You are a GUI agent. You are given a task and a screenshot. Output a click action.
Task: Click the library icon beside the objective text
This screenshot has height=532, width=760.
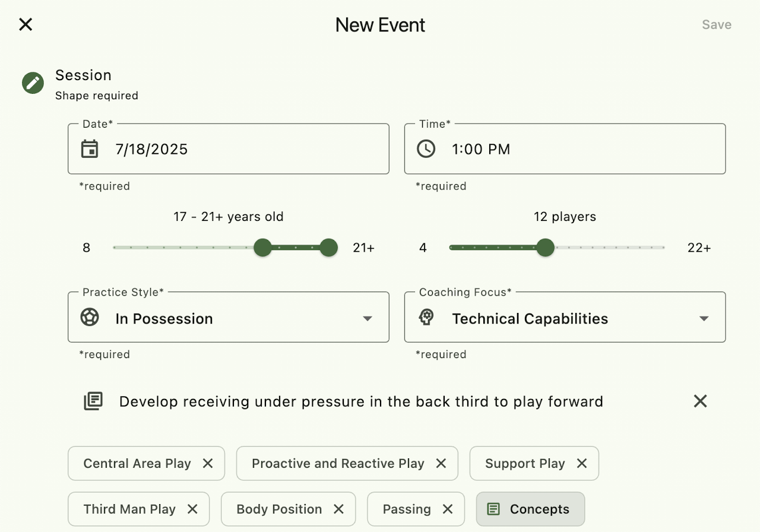[93, 401]
